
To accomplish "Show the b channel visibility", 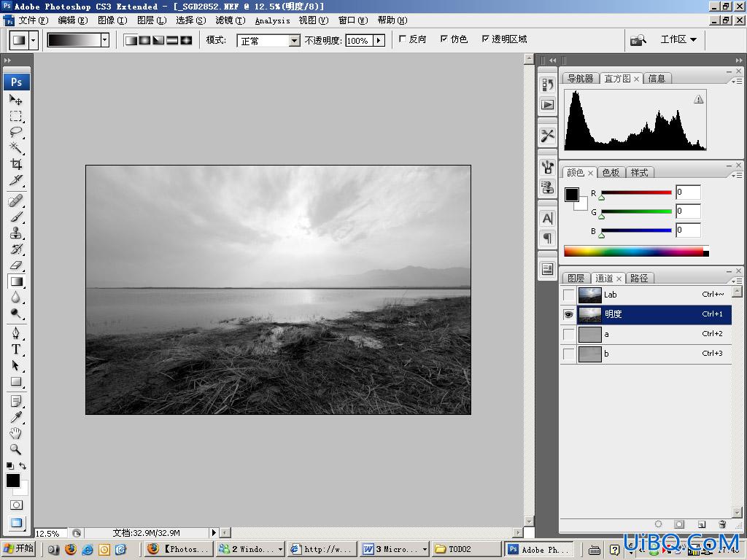I will click(x=569, y=354).
